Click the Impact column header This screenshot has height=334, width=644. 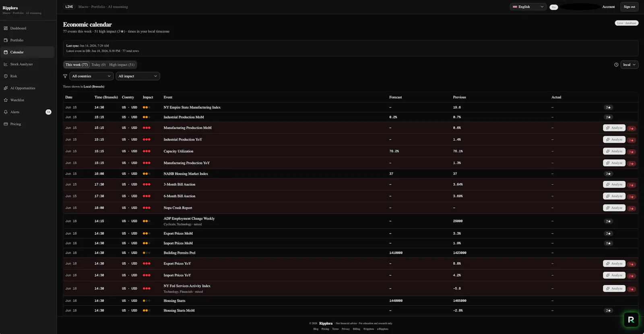click(148, 97)
